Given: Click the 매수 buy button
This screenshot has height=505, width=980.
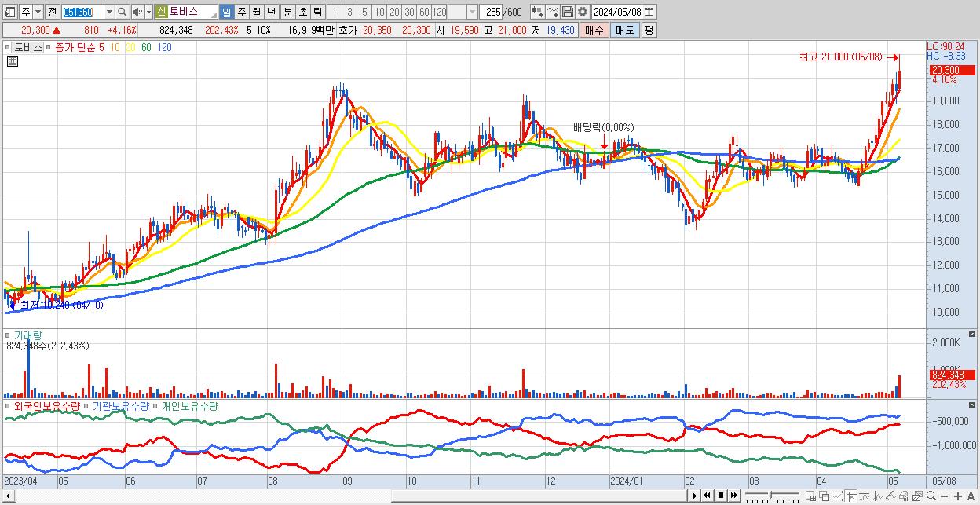Looking at the screenshot, I should tap(594, 30).
